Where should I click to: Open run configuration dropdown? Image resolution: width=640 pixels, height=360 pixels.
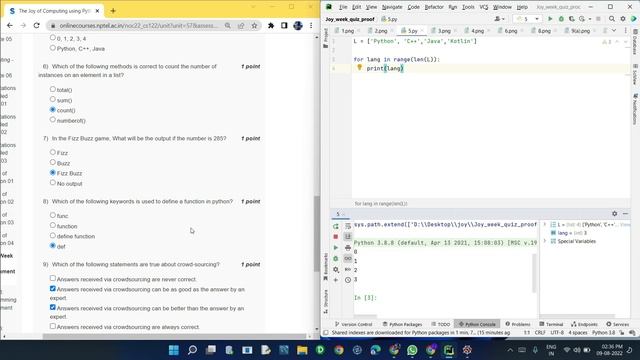coord(527,19)
